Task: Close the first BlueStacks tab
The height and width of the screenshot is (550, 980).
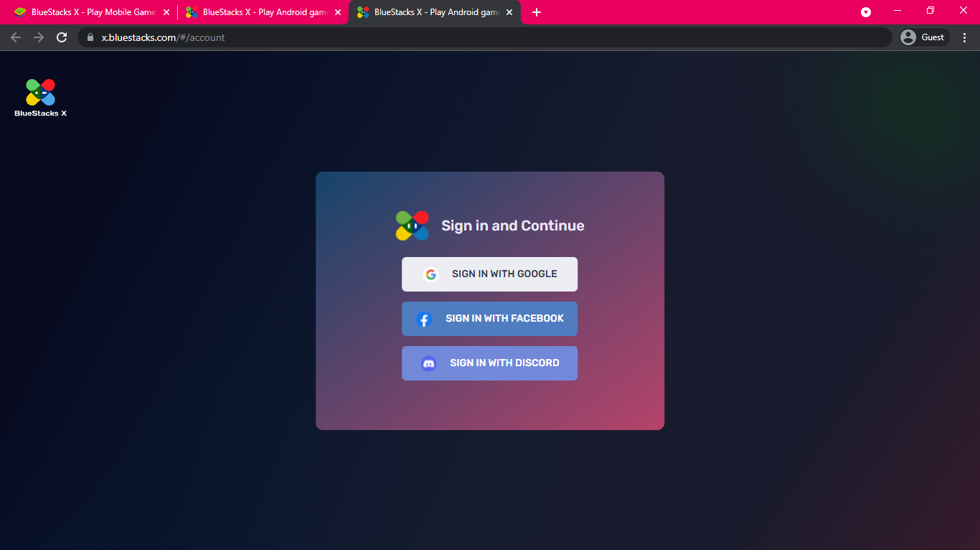Action: tap(166, 12)
